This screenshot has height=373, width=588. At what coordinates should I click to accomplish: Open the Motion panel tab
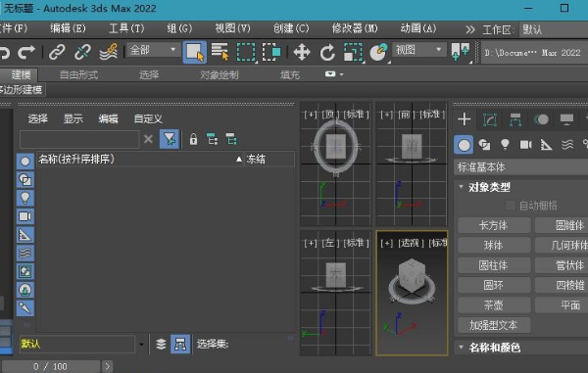[x=541, y=119]
